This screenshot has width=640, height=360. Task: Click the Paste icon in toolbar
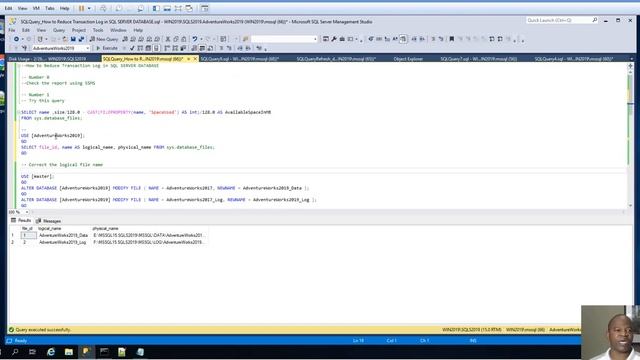(x=184, y=39)
